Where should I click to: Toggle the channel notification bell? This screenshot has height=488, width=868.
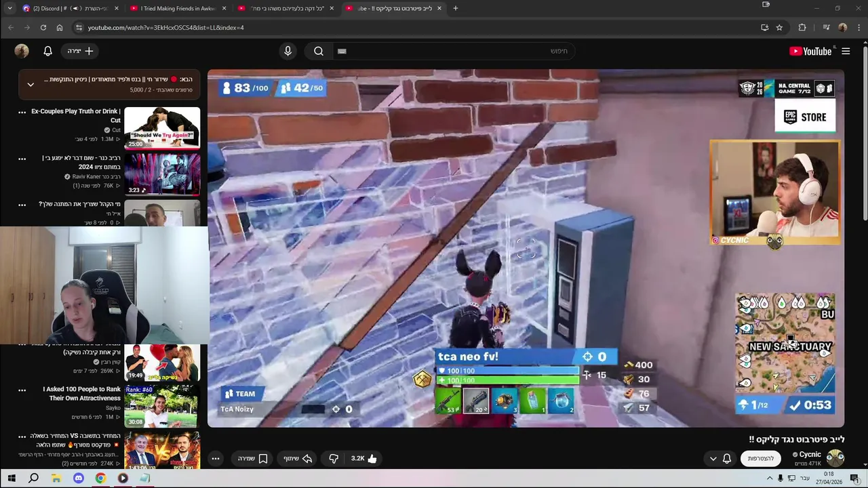pyautogui.click(x=727, y=458)
